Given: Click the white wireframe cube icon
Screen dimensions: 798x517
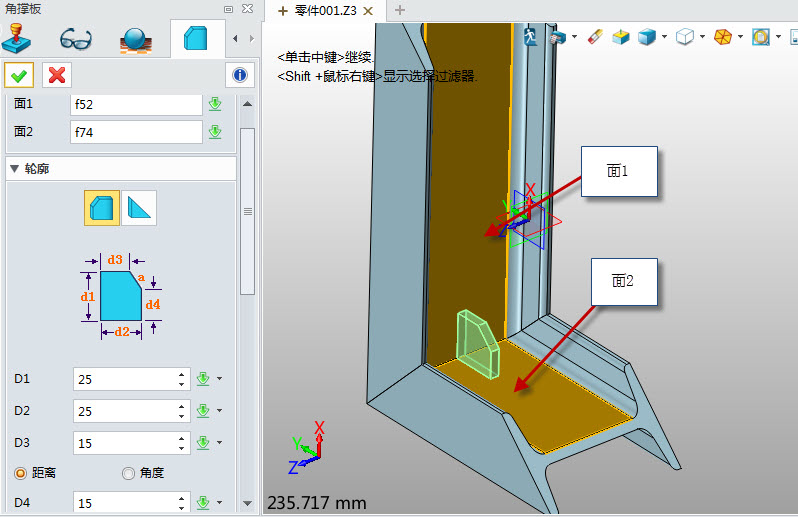Looking at the screenshot, I should pyautogui.click(x=685, y=37).
